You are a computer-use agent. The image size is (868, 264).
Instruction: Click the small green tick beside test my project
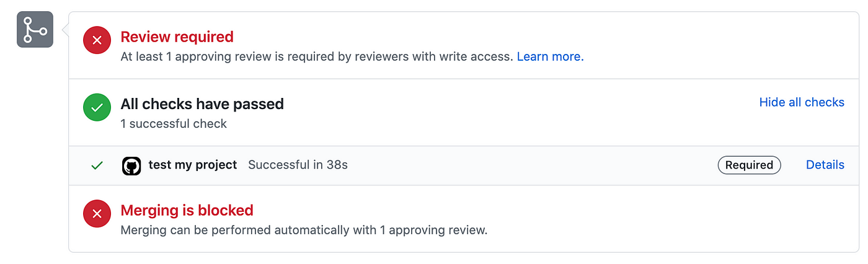pos(97,165)
